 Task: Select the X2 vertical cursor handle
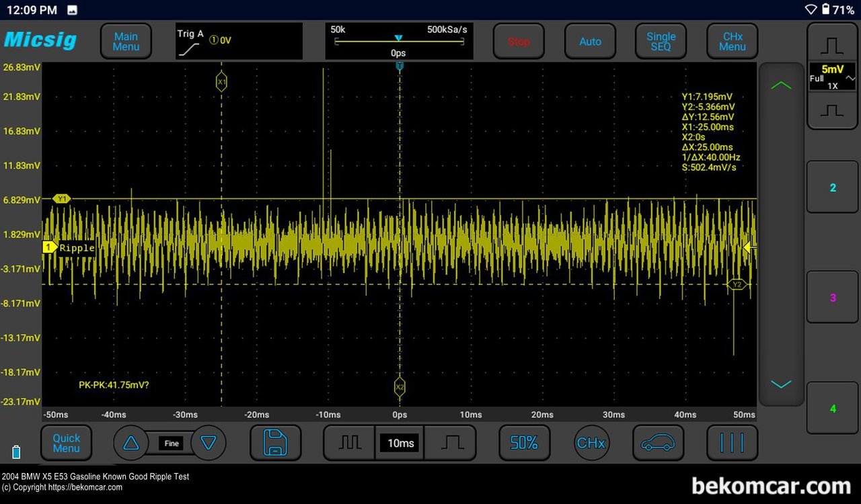tap(400, 387)
